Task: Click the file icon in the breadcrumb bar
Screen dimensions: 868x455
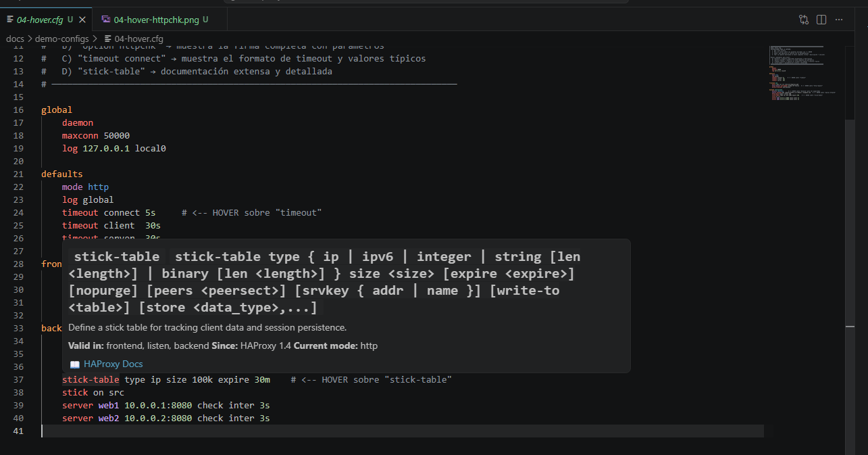Action: pyautogui.click(x=108, y=39)
